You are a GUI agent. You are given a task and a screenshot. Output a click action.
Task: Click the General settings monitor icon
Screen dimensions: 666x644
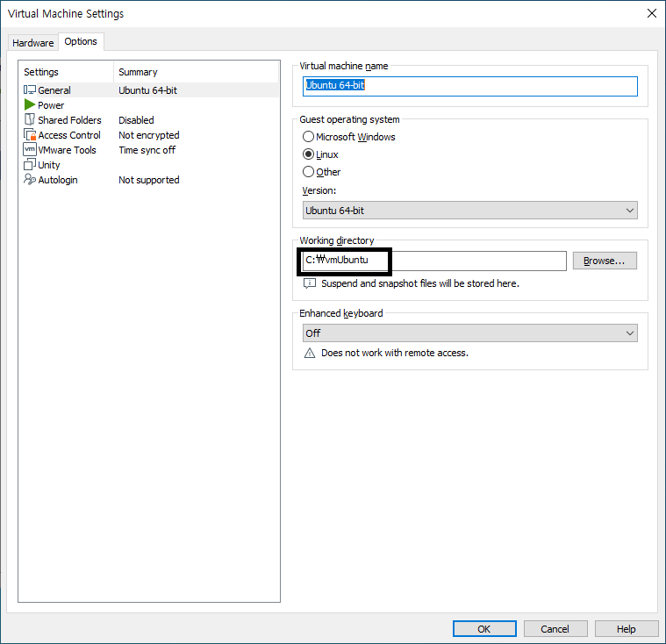[29, 90]
